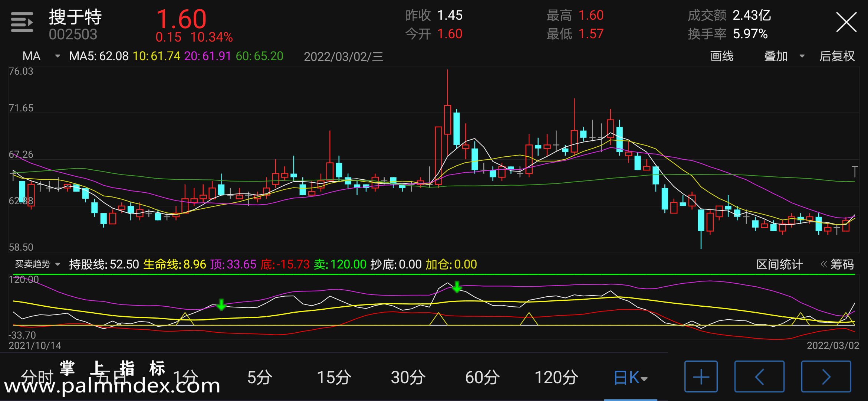Screen dimensions: 868x401
Task: Click the 换手率 5.97% value
Action: click(727, 34)
